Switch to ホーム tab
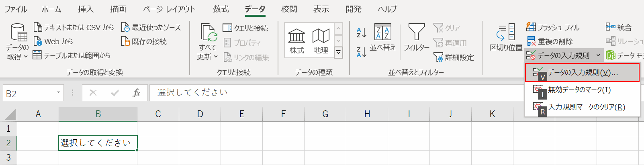This screenshot has height=165, width=644. tap(51, 9)
